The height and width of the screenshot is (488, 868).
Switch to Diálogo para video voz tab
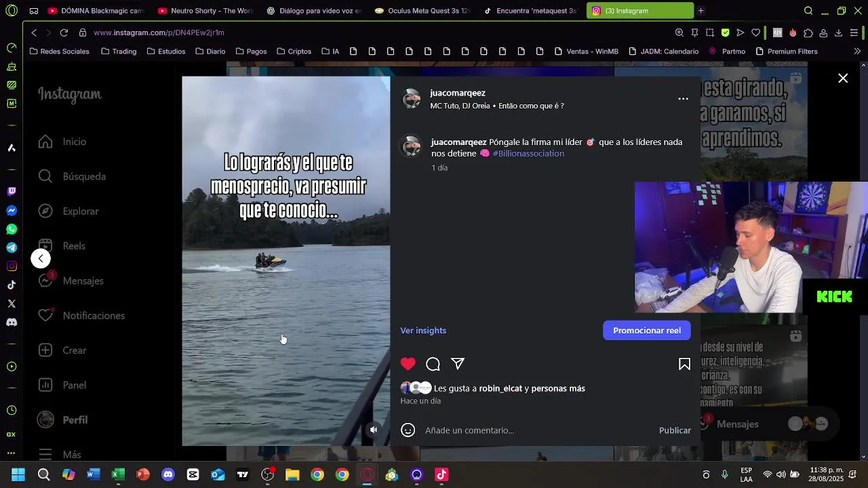314,11
